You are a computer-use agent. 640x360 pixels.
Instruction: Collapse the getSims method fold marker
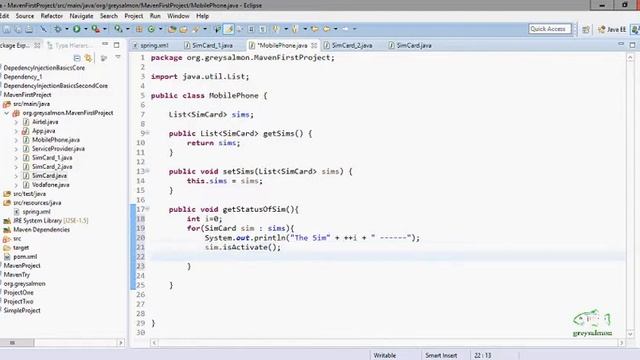(148, 133)
